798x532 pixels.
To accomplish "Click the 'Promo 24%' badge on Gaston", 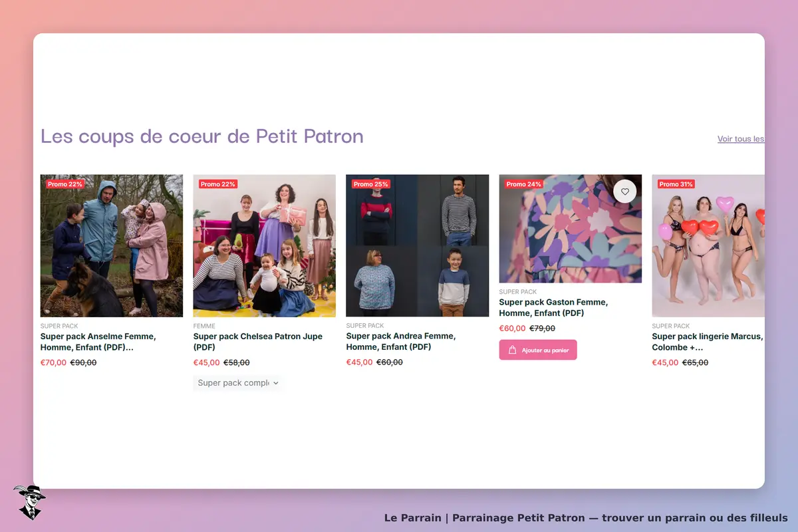I will click(524, 184).
